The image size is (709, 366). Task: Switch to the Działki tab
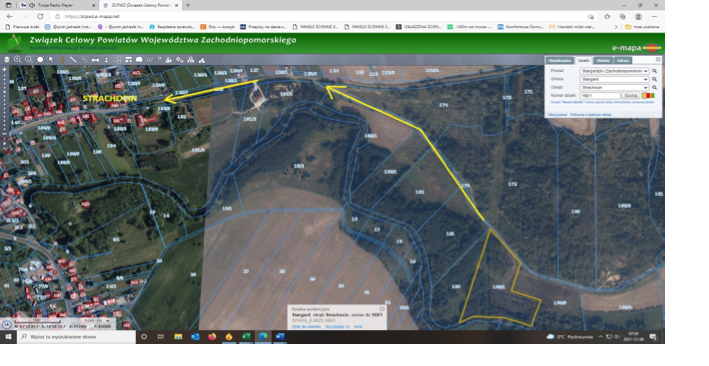pyautogui.click(x=583, y=61)
